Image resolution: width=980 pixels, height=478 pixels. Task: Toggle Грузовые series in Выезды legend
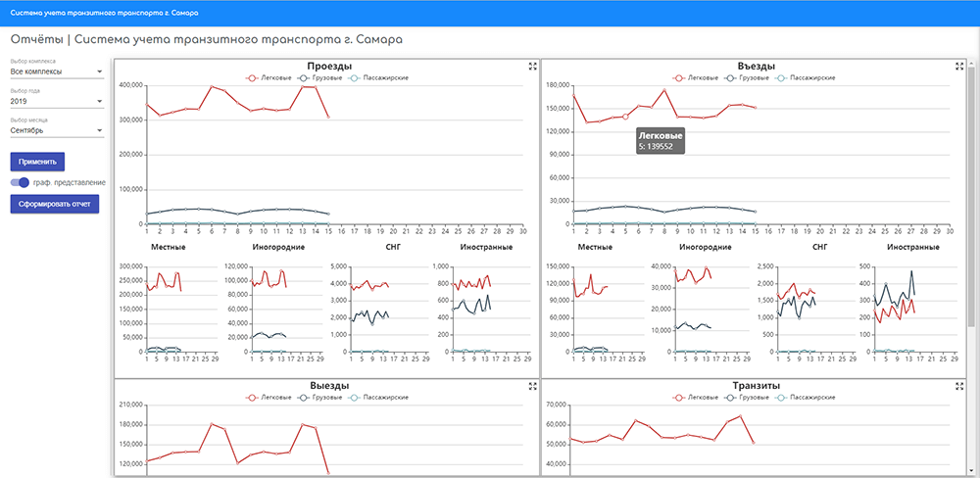319,398
